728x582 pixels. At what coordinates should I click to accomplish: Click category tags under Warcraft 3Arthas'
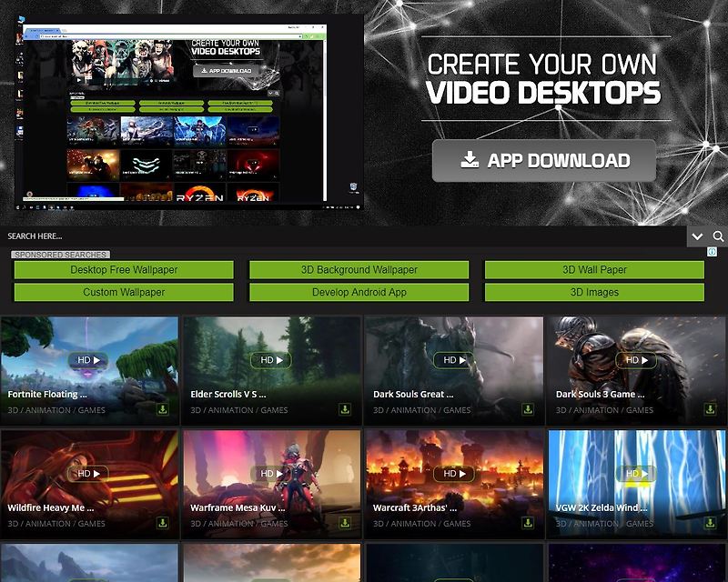pos(422,524)
